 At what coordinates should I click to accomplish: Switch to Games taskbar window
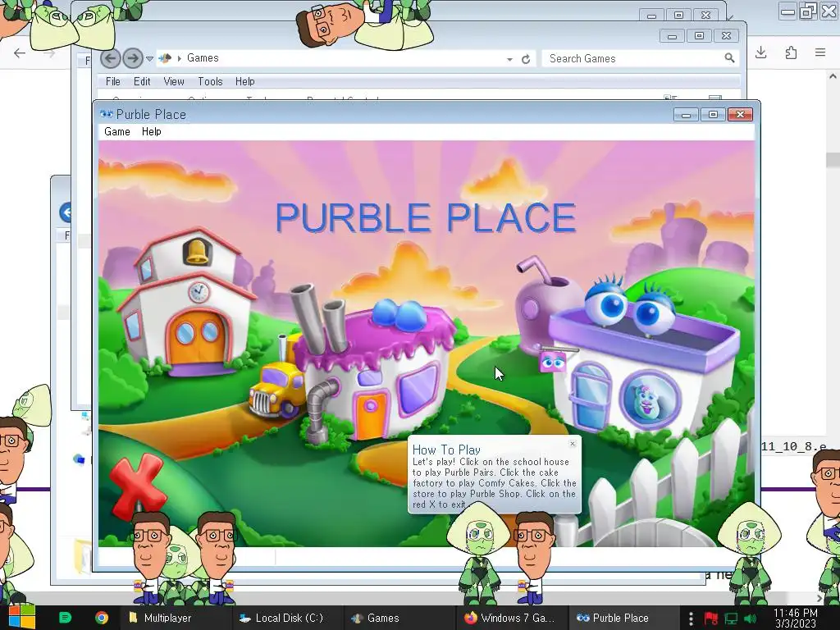coord(399,618)
